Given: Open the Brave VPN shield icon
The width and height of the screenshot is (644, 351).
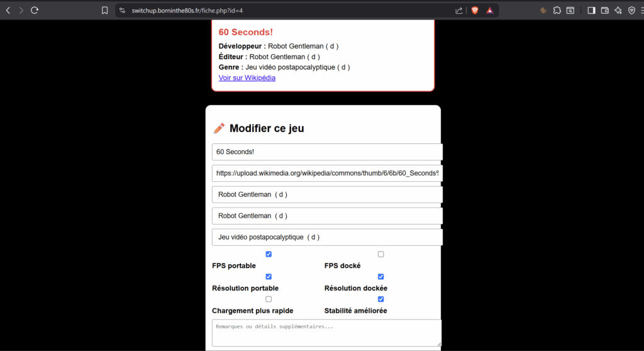Looking at the screenshot, I should (x=631, y=11).
